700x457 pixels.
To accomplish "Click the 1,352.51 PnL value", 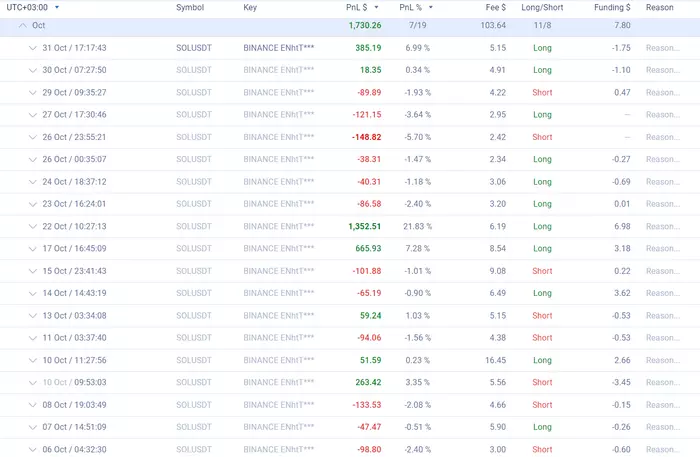I will [x=365, y=226].
